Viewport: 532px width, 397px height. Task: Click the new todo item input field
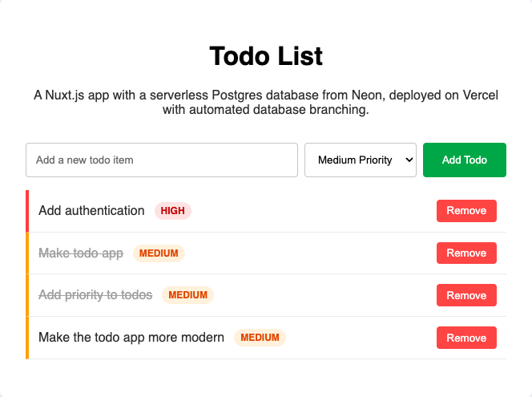coord(162,160)
